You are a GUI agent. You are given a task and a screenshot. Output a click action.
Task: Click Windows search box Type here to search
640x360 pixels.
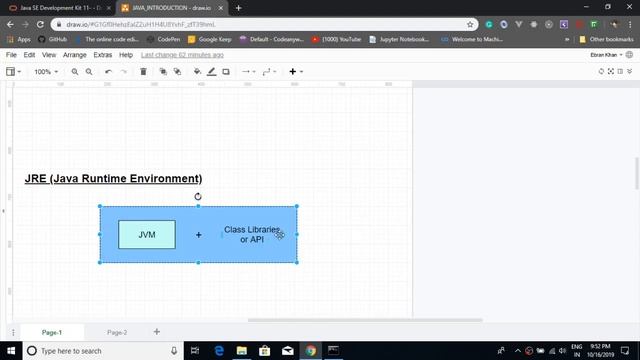(103, 351)
